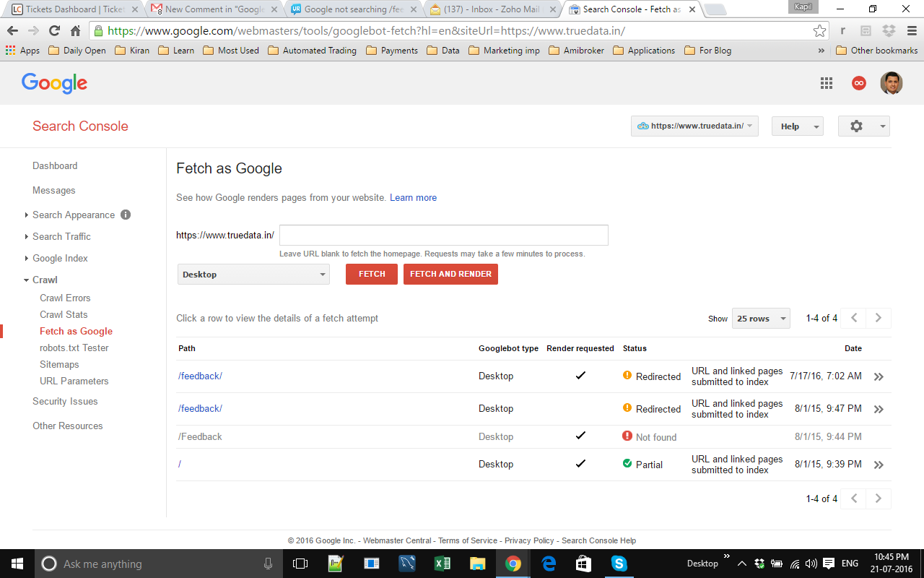Open the 25 rows display dropdown
The width and height of the screenshot is (924, 578).
pyautogui.click(x=761, y=319)
